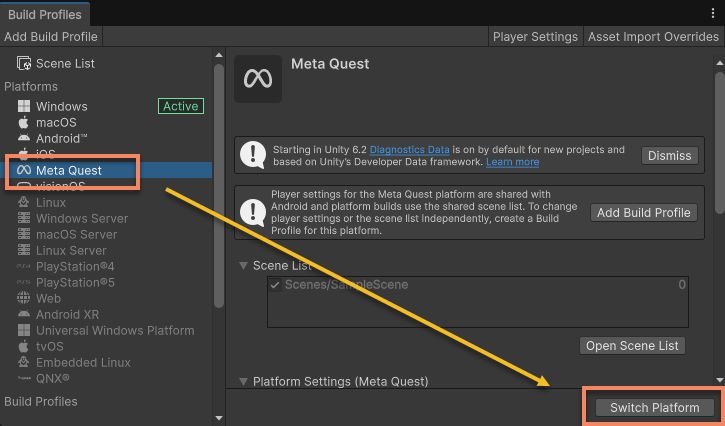
Task: Select the Android XR icon
Action: (x=24, y=314)
